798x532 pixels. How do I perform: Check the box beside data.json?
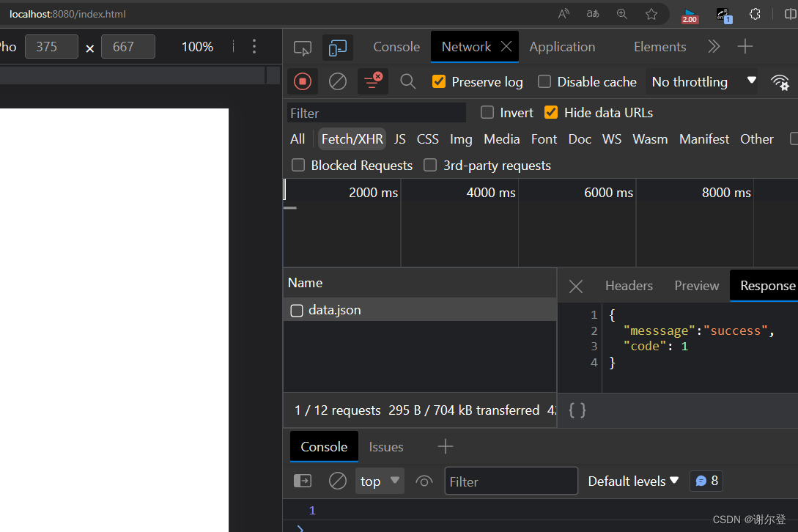coord(296,311)
